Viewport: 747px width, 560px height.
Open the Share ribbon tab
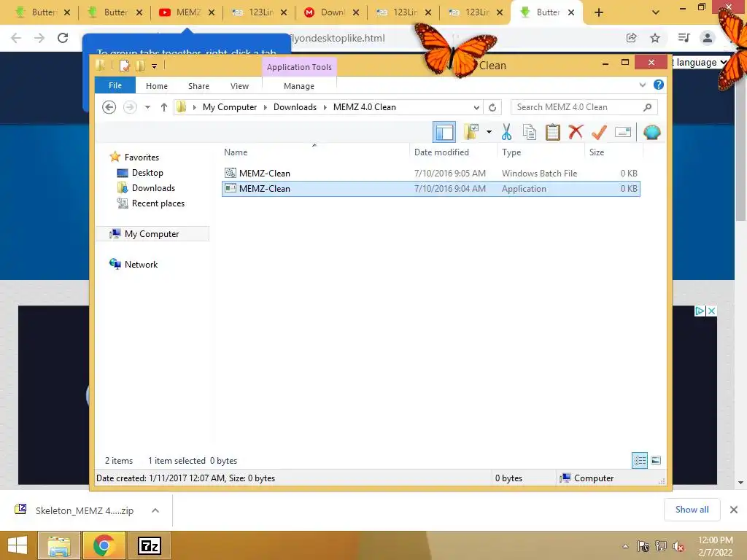point(198,86)
